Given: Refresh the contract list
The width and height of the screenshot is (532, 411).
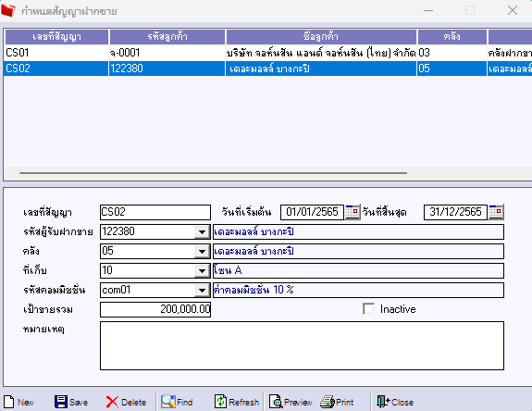Looking at the screenshot, I should tap(220, 402).
